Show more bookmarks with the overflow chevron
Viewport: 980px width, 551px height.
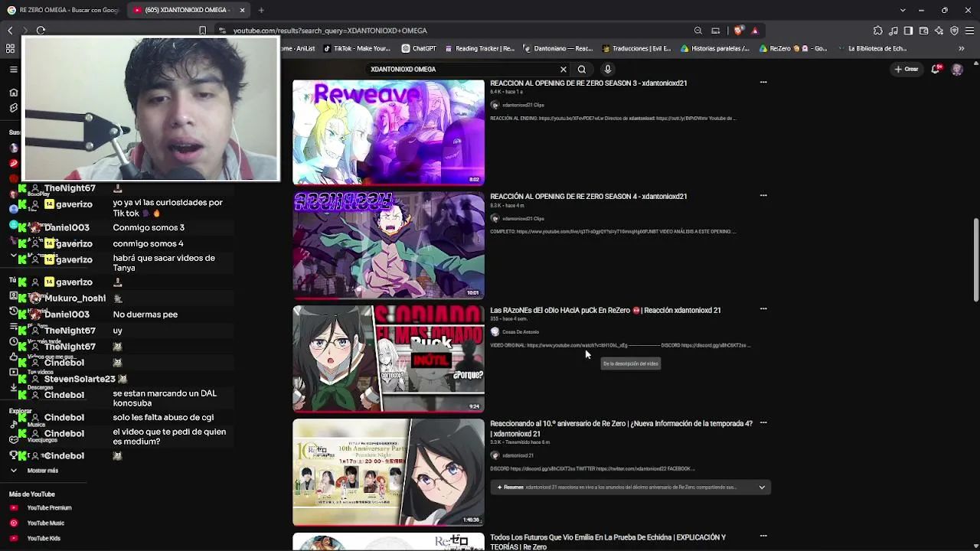click(x=962, y=48)
